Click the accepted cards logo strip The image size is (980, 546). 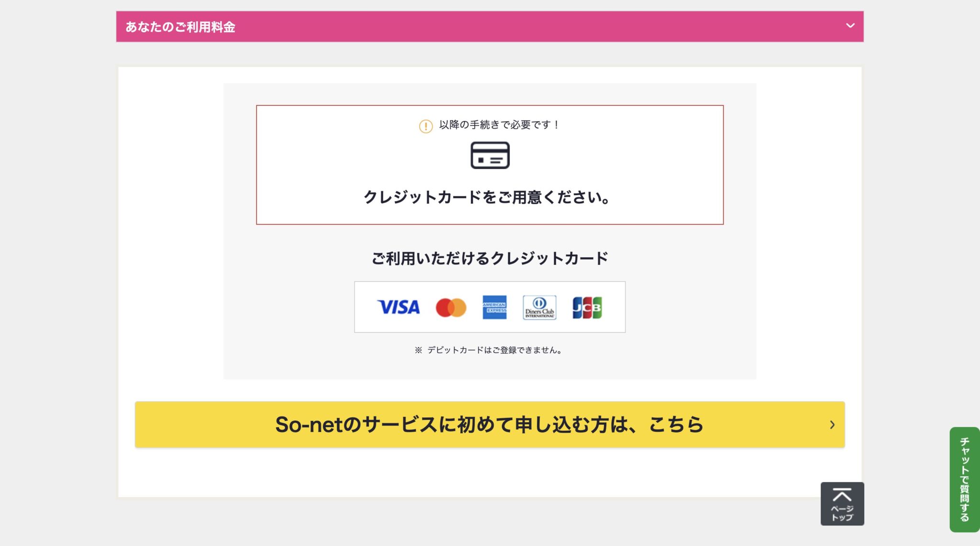coord(490,307)
